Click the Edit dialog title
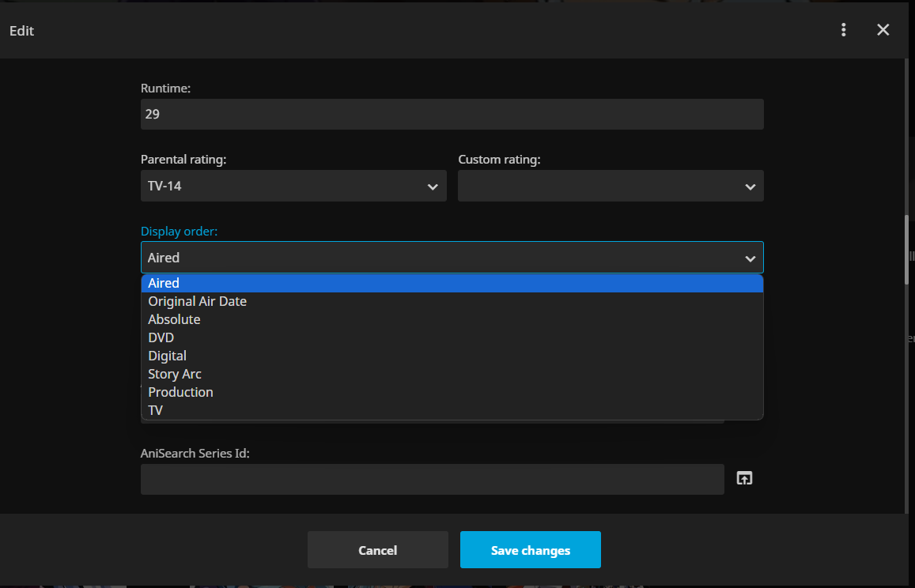915x588 pixels. [21, 31]
